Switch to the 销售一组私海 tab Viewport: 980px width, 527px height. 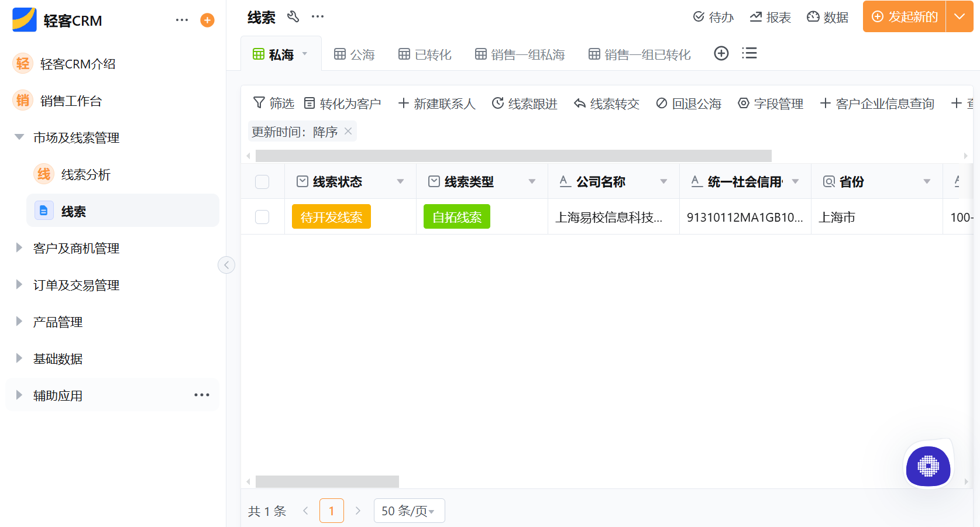click(520, 54)
